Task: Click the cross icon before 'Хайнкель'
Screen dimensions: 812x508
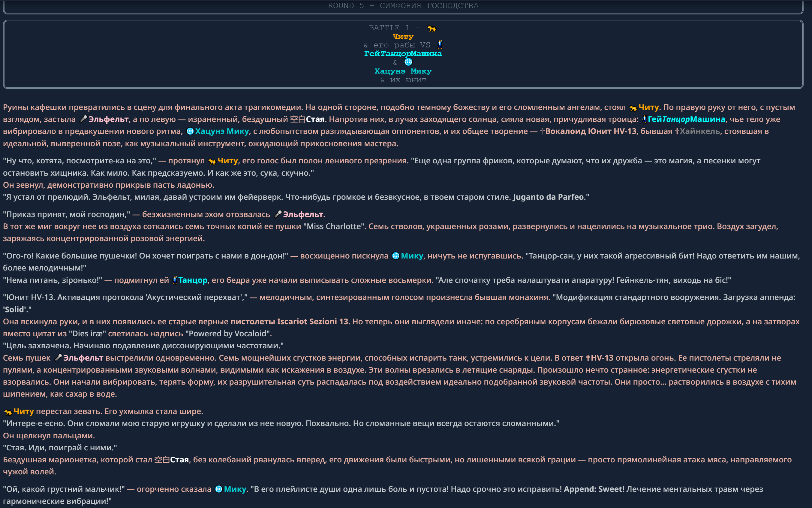Action: tap(677, 132)
